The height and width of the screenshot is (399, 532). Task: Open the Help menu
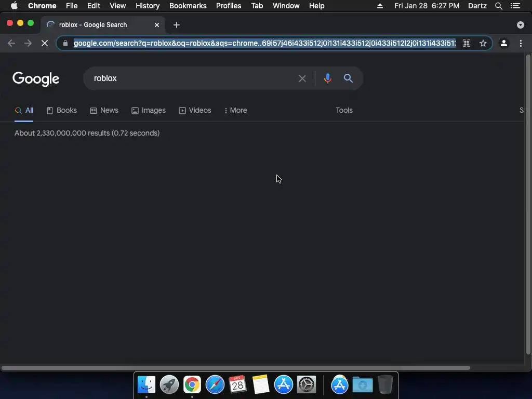pos(316,6)
